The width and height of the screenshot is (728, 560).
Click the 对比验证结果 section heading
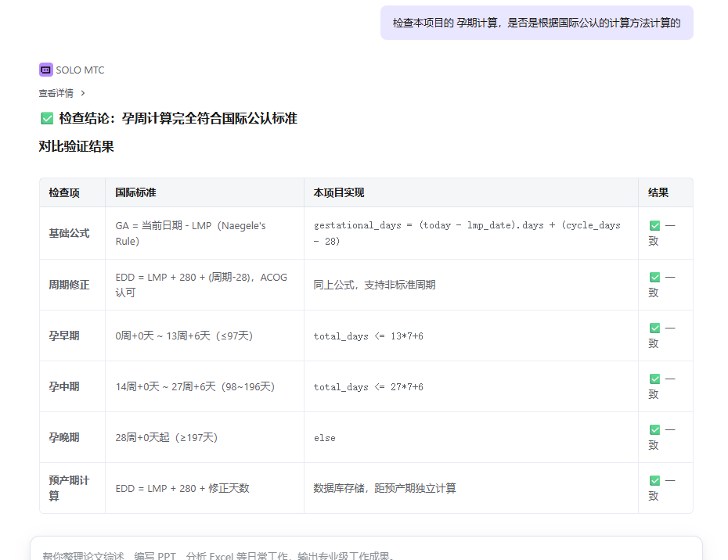click(76, 146)
